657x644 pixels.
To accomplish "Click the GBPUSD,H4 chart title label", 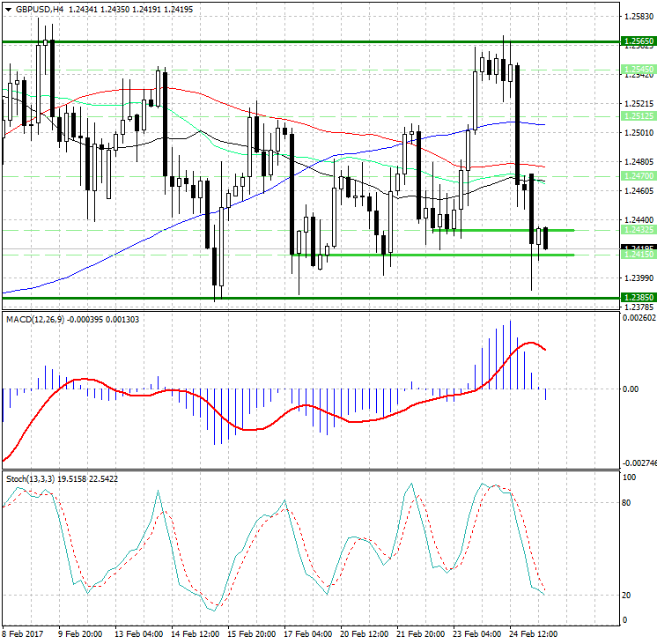I will 33,9.
